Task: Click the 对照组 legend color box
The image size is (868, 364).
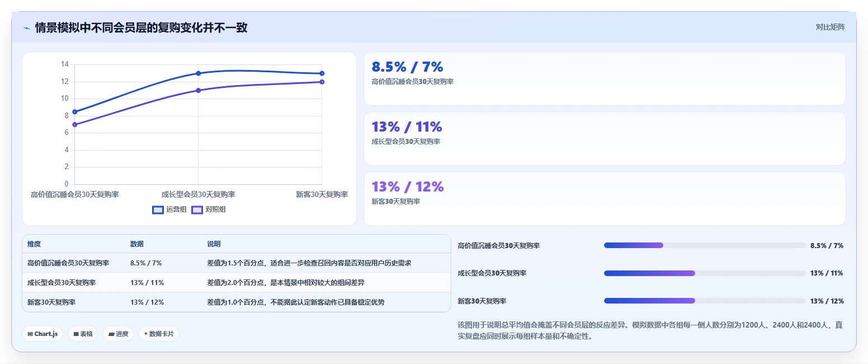Action: pyautogui.click(x=197, y=209)
